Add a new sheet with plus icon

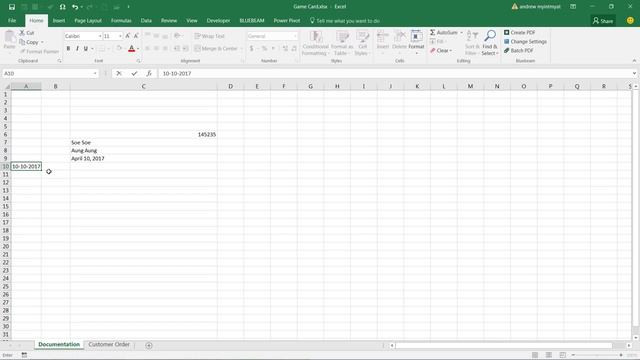pos(149,345)
